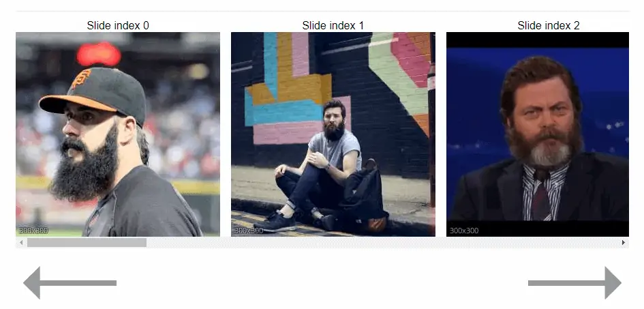Click the striped tie in slide 2

pyautogui.click(x=541, y=195)
